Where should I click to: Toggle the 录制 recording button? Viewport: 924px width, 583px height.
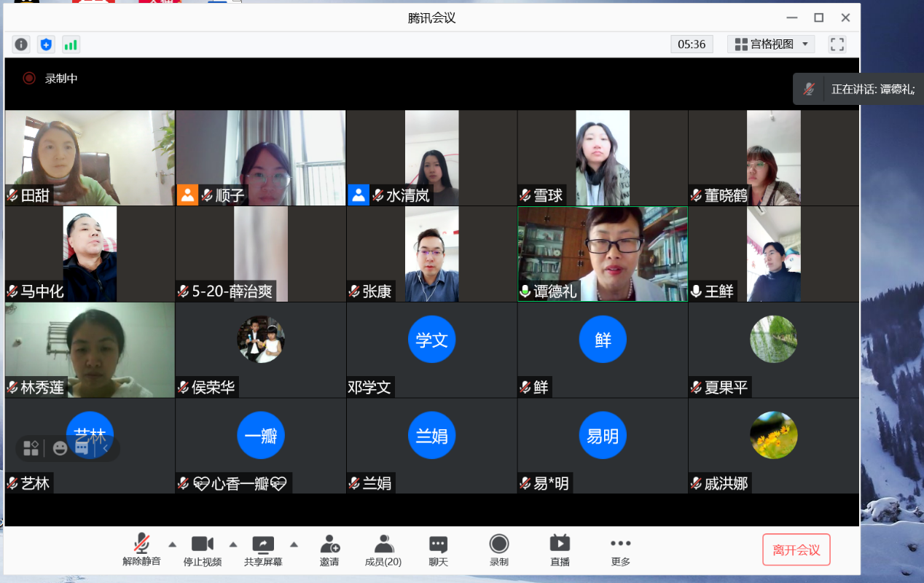pos(499,549)
